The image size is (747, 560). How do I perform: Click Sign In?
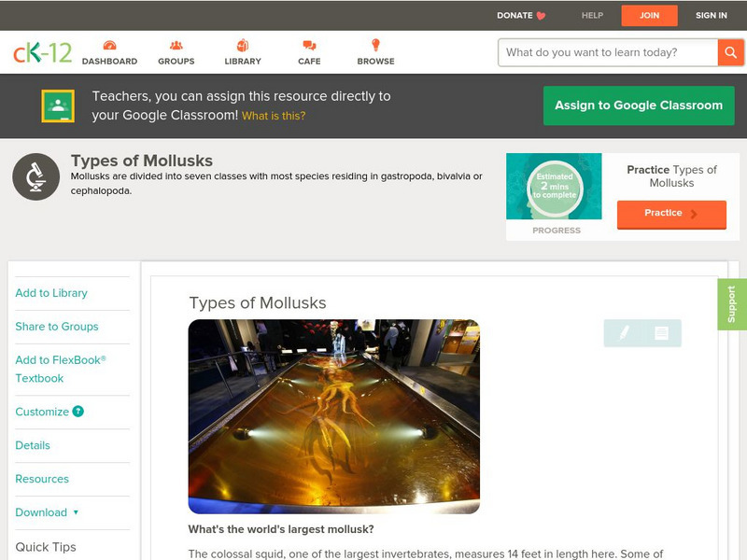[x=711, y=15]
